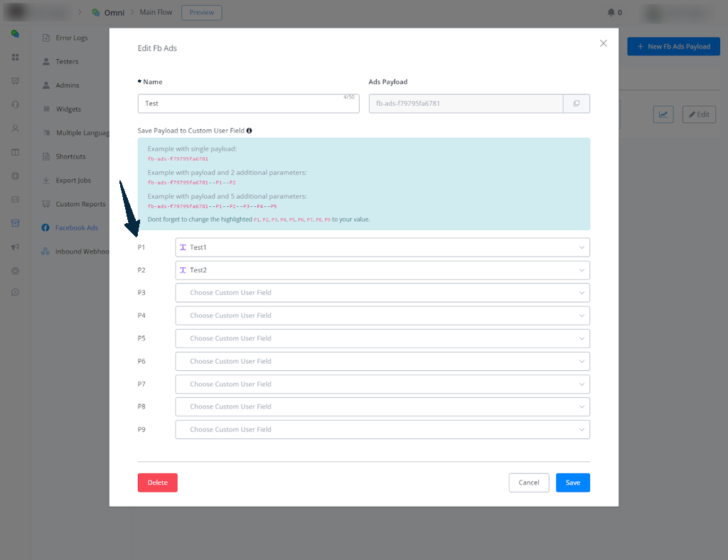The width and height of the screenshot is (728, 560).
Task: Open Main Flow in the breadcrumb
Action: point(156,13)
